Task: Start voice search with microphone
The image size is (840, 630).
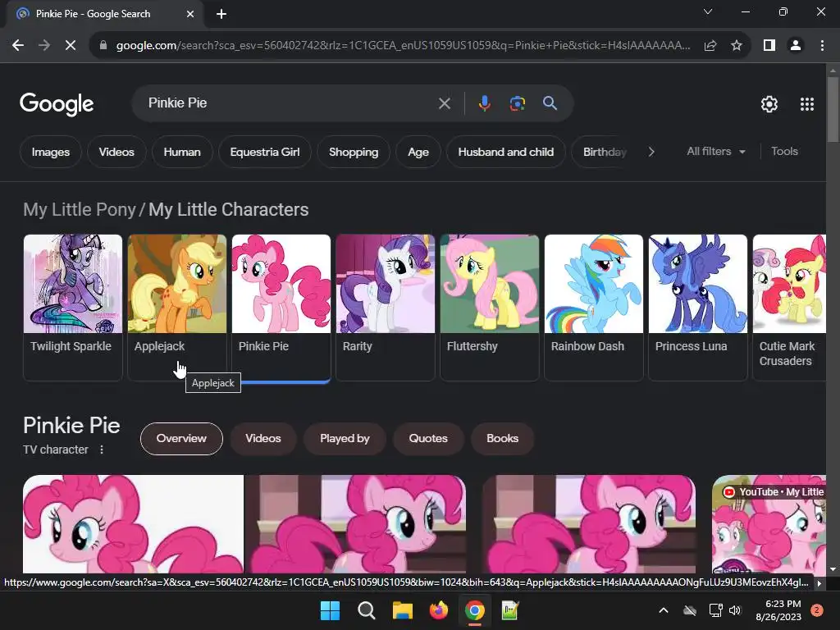Action: (484, 103)
